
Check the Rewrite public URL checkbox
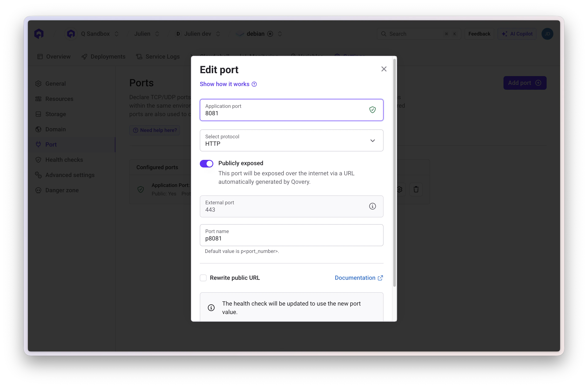203,278
